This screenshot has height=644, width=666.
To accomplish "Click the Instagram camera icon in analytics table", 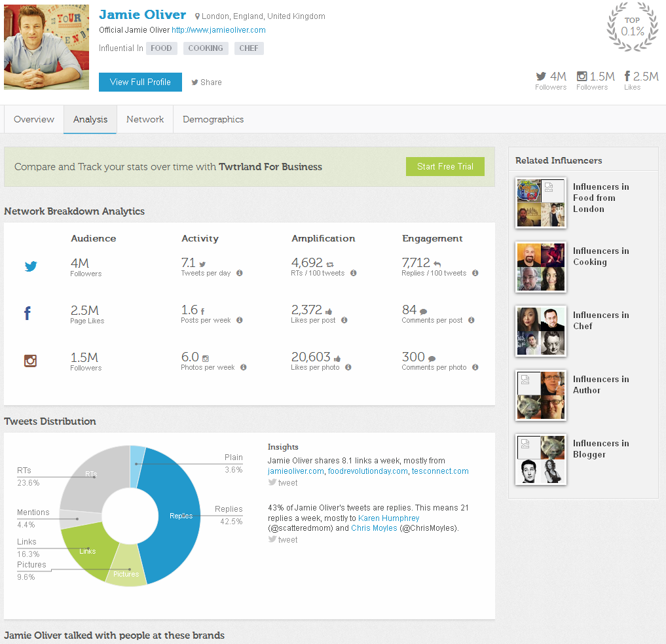I will click(30, 361).
